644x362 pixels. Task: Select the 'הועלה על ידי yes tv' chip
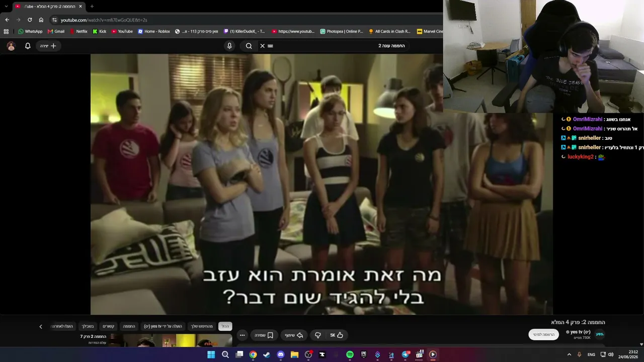pos(163,326)
